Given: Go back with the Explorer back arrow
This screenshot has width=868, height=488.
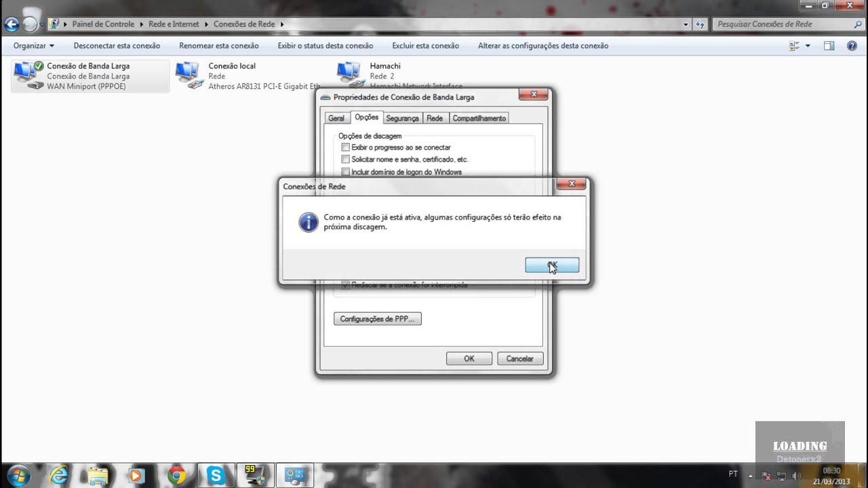Looking at the screenshot, I should point(12,25).
